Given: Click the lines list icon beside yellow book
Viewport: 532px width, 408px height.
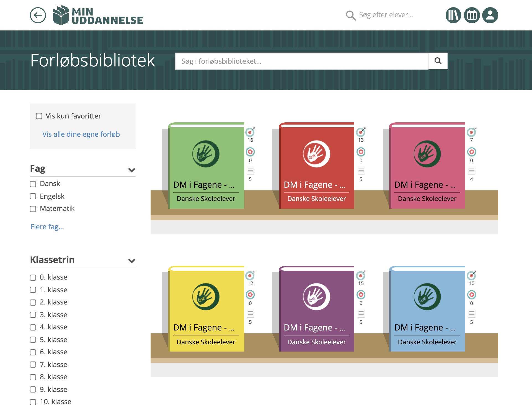Looking at the screenshot, I should click(250, 313).
